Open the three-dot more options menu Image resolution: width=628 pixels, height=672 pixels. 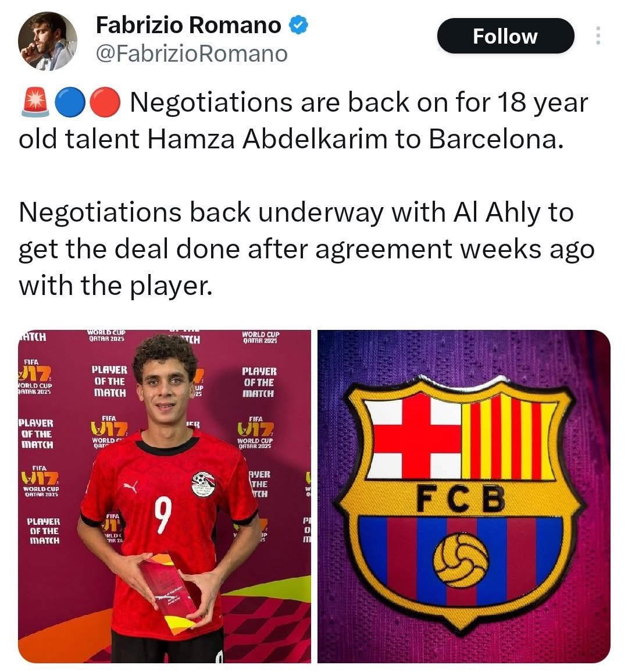point(598,36)
